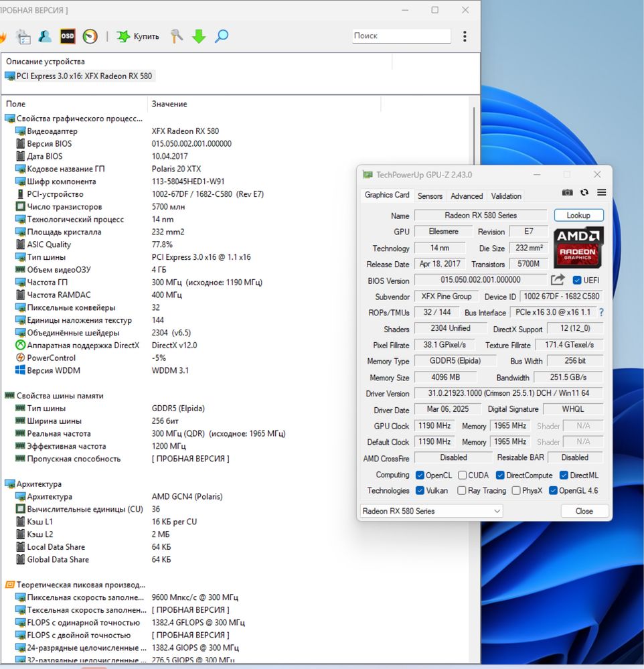The height and width of the screenshot is (669, 644).
Task: Select the Эффективная частота row
Action: click(100, 446)
